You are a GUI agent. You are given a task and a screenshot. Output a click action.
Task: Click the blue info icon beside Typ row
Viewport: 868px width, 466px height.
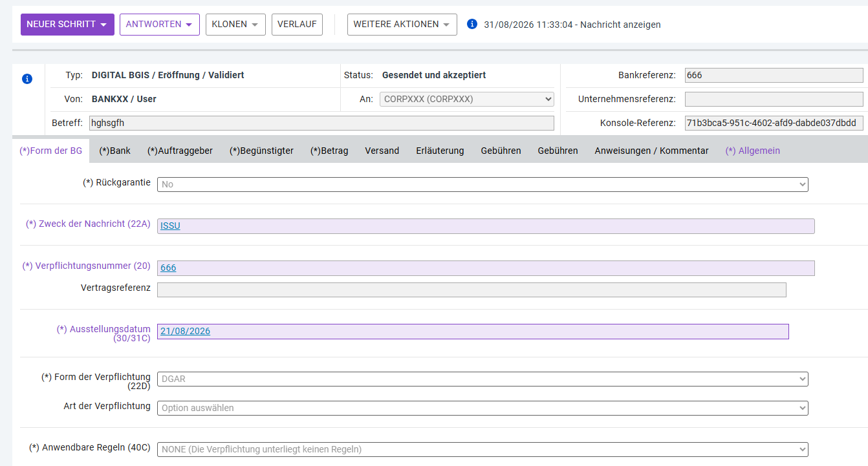[x=27, y=79]
